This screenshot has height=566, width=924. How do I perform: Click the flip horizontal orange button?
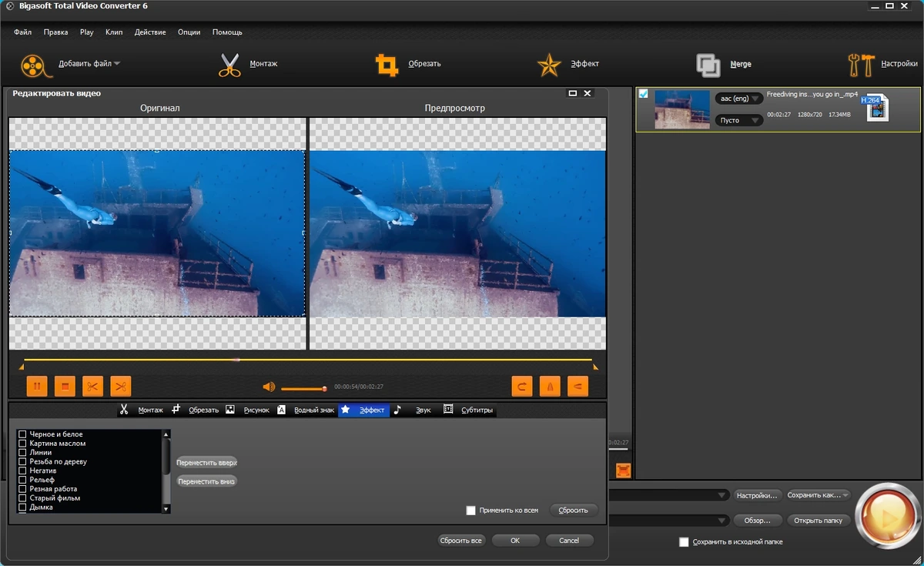click(550, 386)
